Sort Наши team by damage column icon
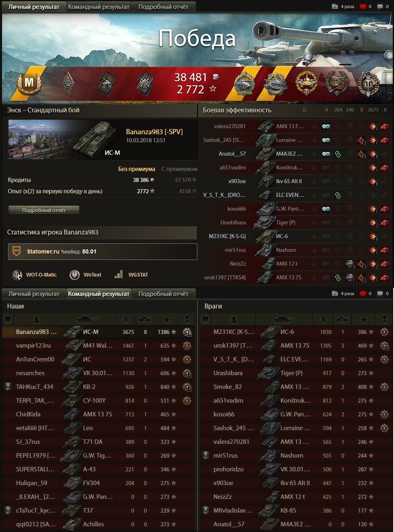 pyautogui.click(x=126, y=320)
